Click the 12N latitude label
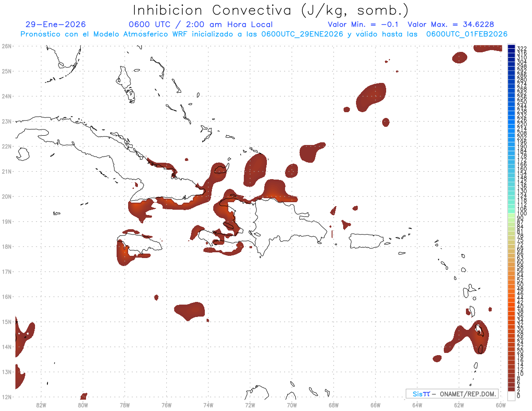This screenshot has height=411, width=532. click(6, 396)
